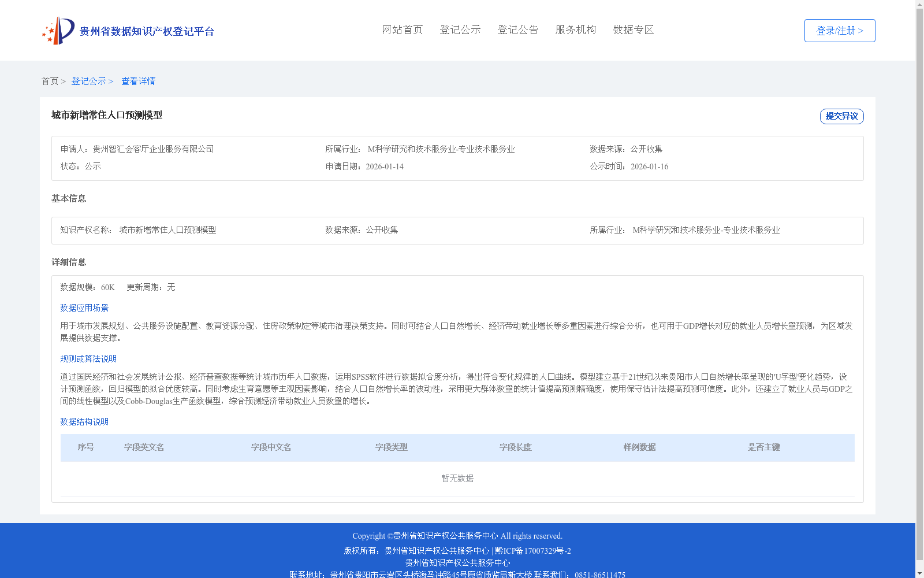Click the 基本信息 section heading
The width and height of the screenshot is (924, 578).
(69, 198)
